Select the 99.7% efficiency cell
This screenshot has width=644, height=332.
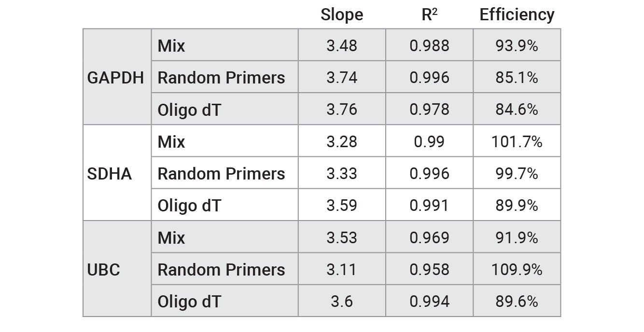click(517, 173)
